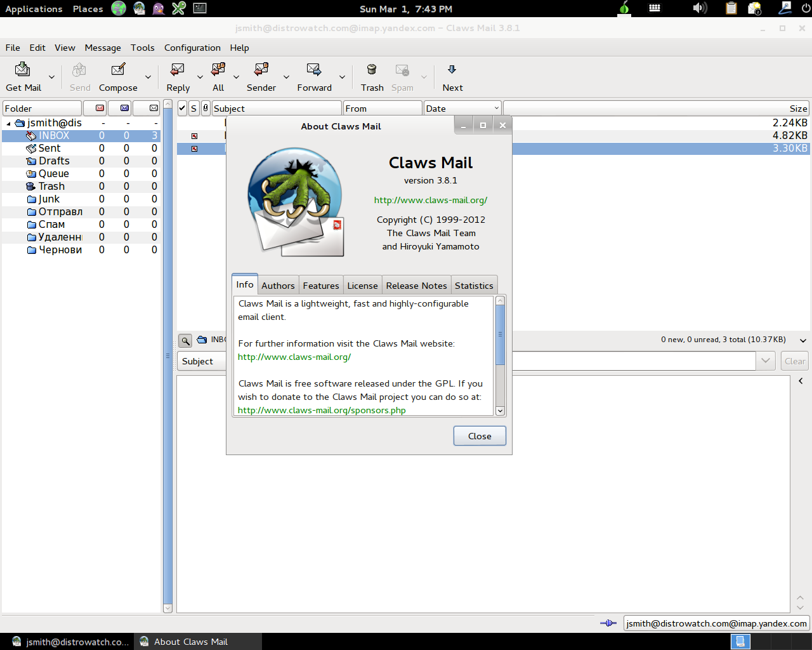
Task: Click the Trash toolbar icon
Action: (x=372, y=69)
